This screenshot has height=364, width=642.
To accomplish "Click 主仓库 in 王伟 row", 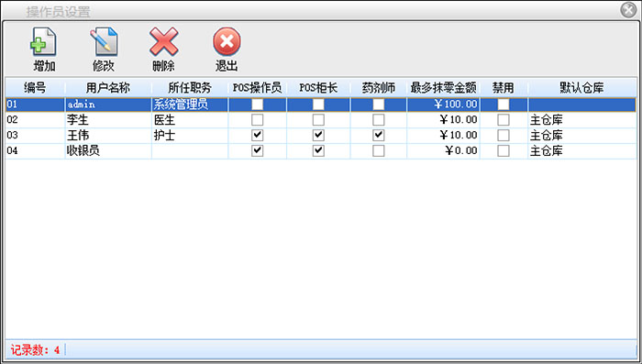I will click(x=581, y=135).
